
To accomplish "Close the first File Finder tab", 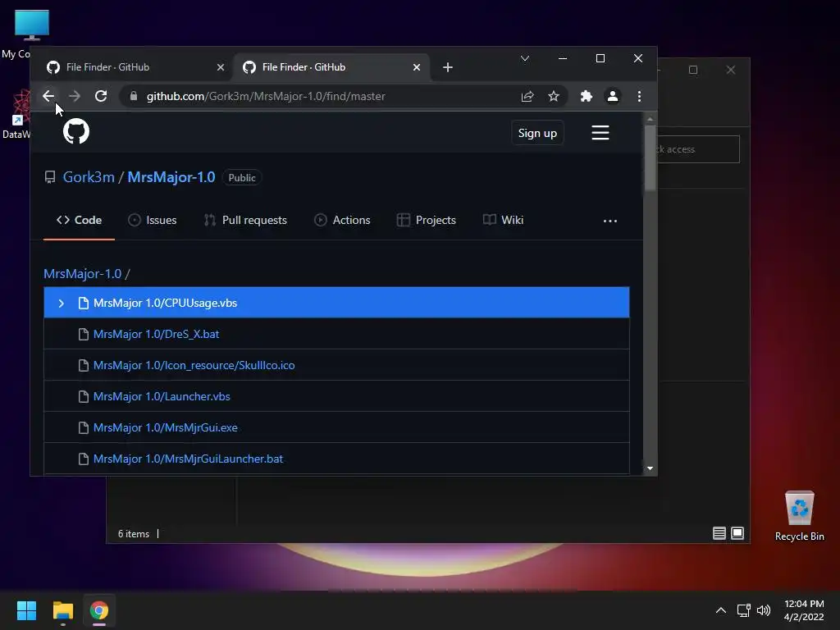I will pyautogui.click(x=220, y=67).
